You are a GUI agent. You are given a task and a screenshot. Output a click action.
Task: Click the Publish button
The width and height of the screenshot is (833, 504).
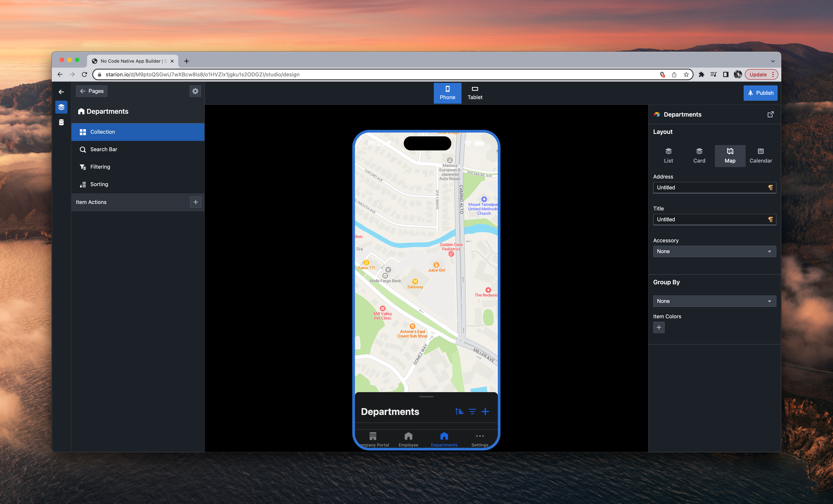point(760,93)
